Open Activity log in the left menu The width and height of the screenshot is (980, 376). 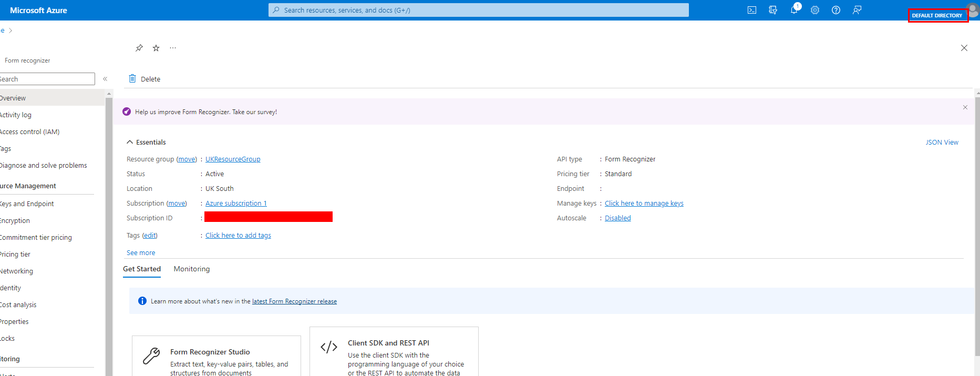pyautogui.click(x=53, y=115)
